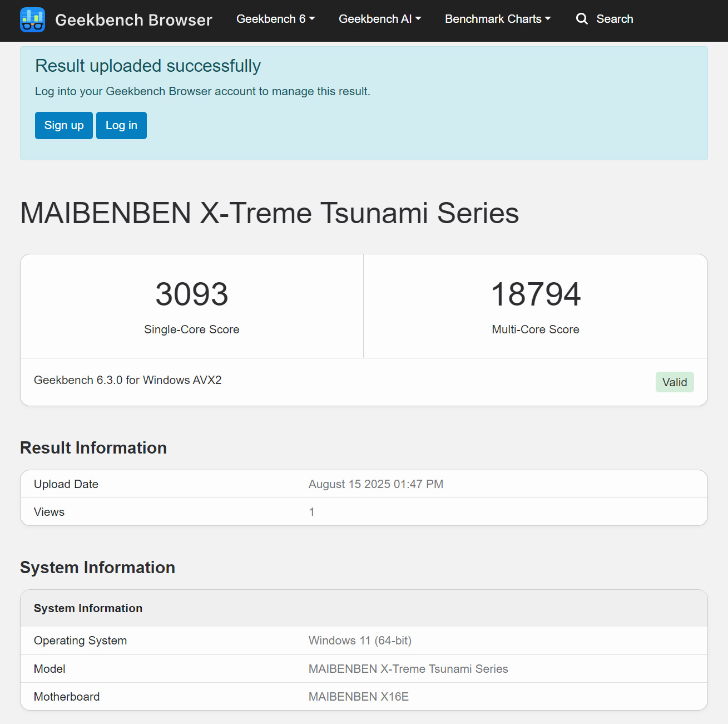Click the Log in button
Screen dimensions: 728x724
tap(121, 125)
